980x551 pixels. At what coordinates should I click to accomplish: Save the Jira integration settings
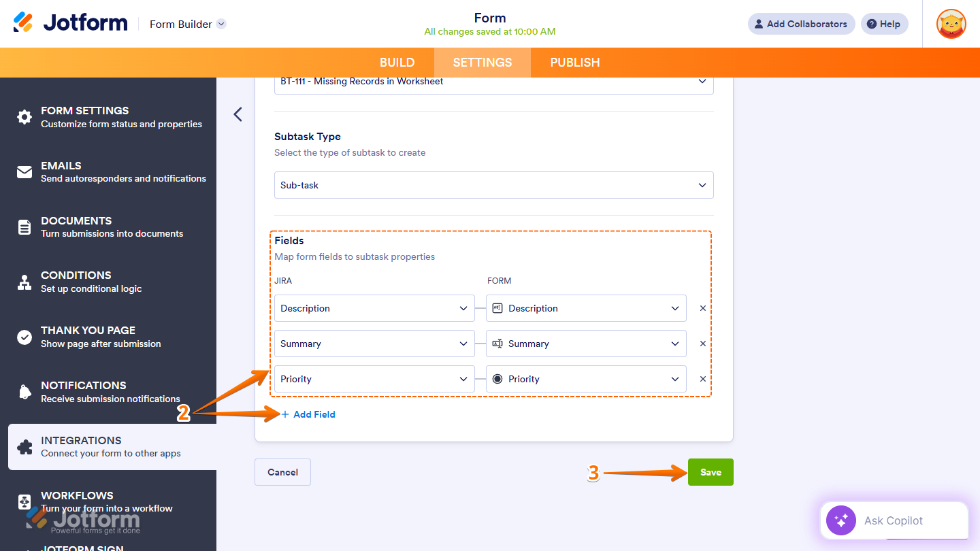tap(710, 471)
